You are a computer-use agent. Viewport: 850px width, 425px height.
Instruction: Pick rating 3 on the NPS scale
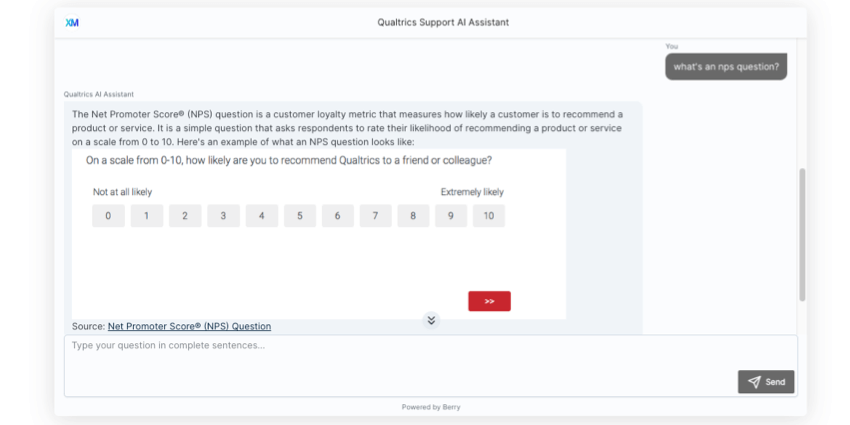click(223, 216)
